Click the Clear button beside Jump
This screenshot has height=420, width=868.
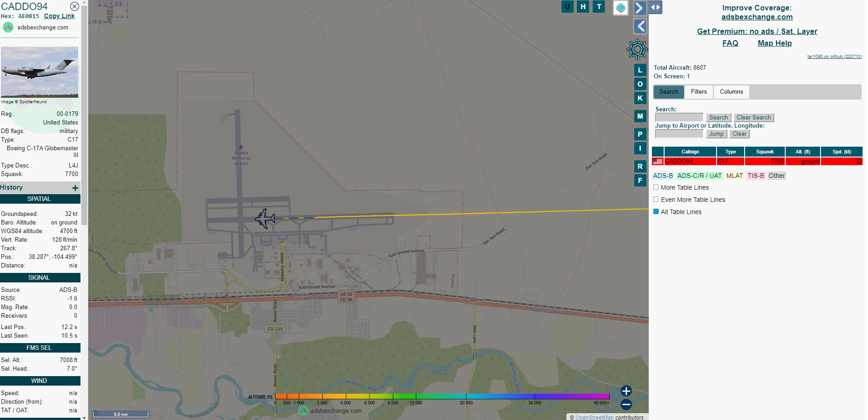click(x=740, y=134)
